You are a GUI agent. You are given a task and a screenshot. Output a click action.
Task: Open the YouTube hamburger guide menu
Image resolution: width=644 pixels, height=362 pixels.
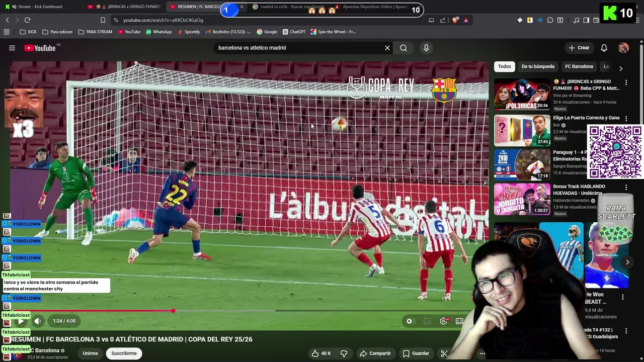(12, 48)
